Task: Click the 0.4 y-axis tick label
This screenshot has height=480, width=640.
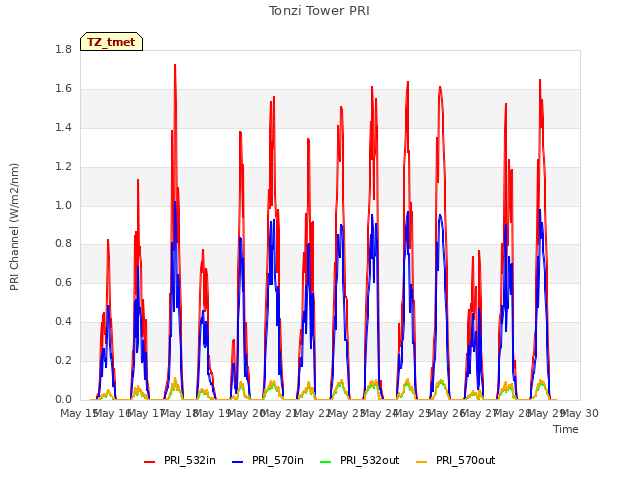Action: [63, 322]
